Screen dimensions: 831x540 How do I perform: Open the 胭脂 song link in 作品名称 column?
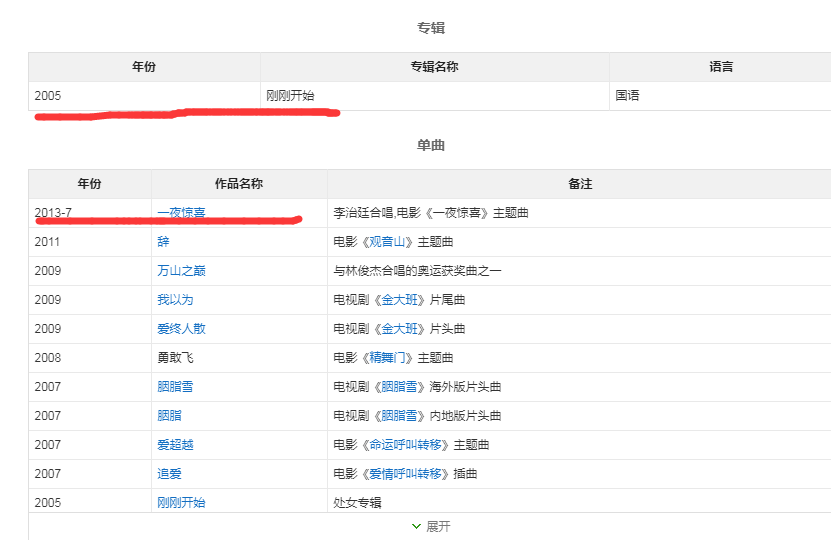click(169, 415)
